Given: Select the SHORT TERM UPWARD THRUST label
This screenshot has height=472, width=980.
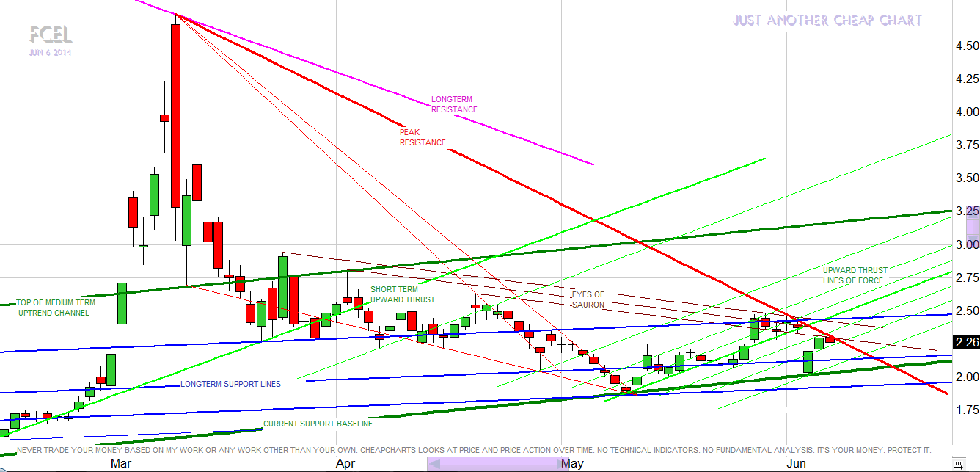Looking at the screenshot, I should click(x=402, y=294).
